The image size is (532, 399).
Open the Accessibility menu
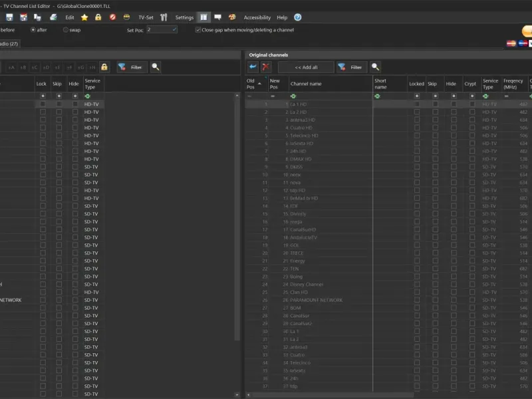point(257,17)
